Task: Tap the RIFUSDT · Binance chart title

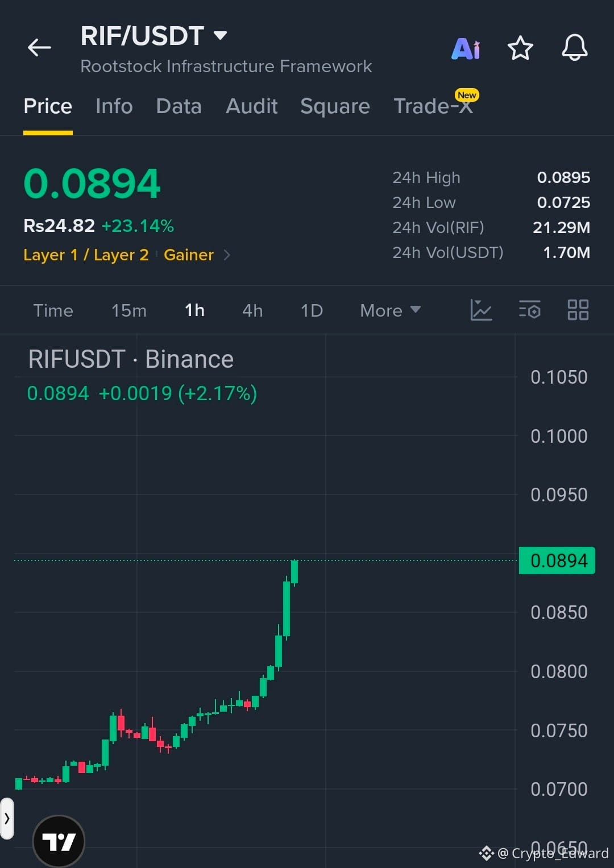Action: coord(131,359)
